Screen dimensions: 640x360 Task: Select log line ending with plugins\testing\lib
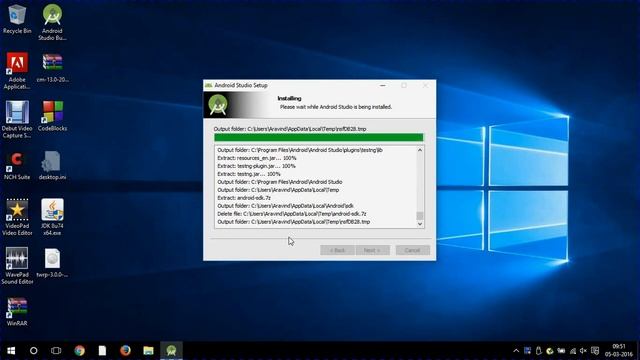300,150
